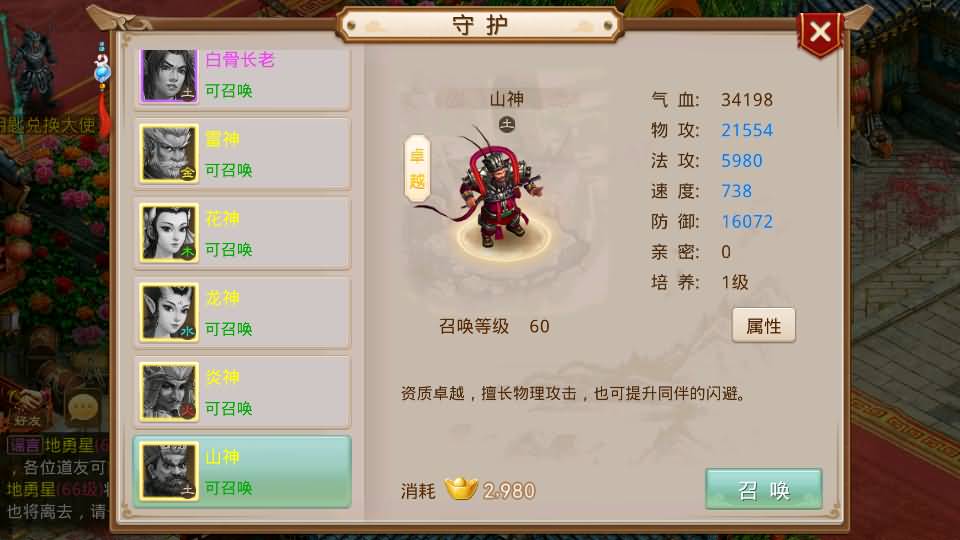Click the 可召唤 status under 炎神
Screen dimensions: 960x540
(x=228, y=408)
